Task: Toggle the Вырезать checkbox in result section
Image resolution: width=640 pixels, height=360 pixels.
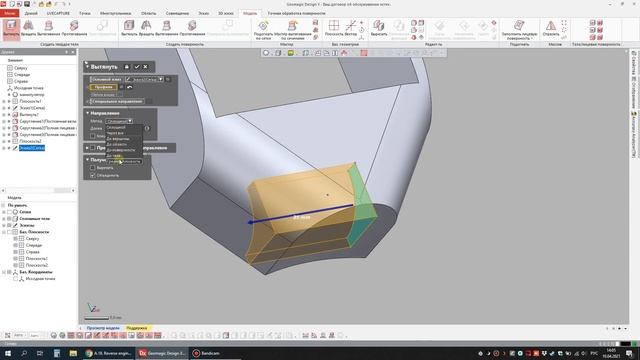Action: tap(93, 168)
